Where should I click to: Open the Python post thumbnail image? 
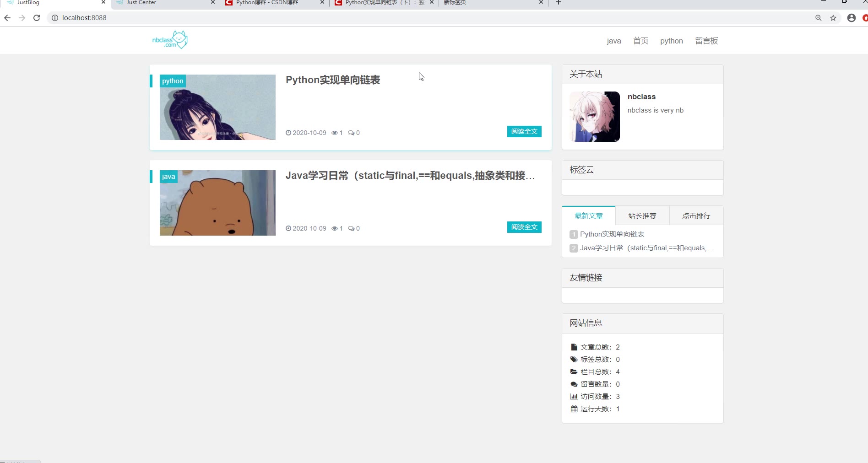coord(217,107)
